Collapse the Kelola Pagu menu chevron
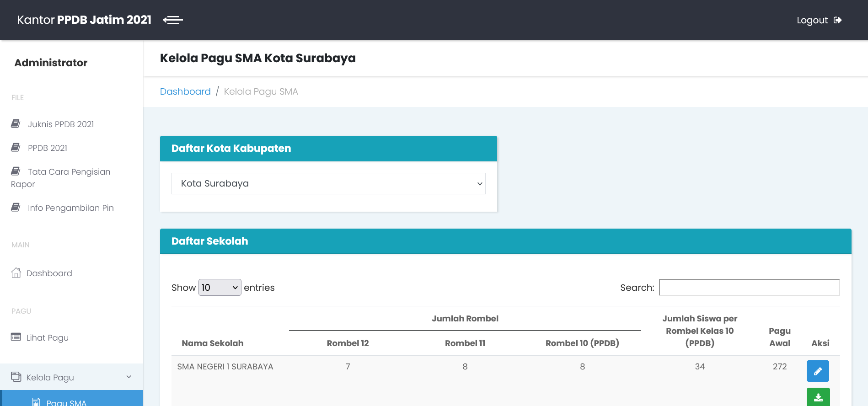Viewport: 868px width, 406px height. (129, 377)
